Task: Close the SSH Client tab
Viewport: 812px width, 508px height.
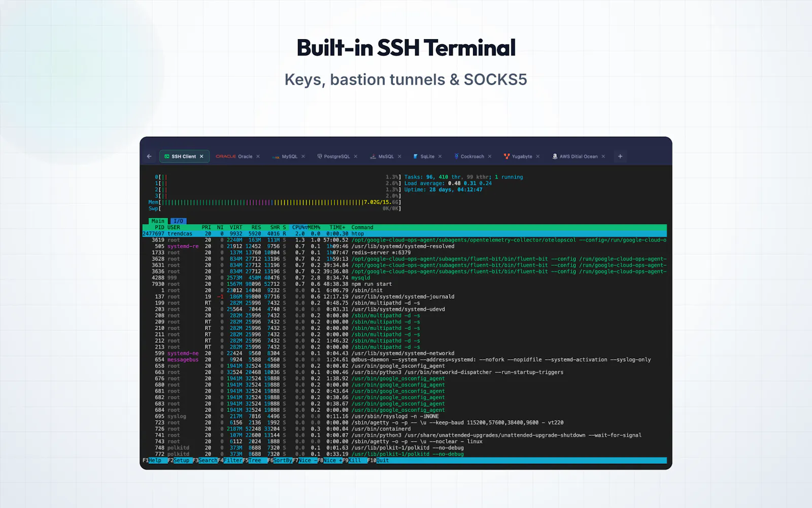Action: [201, 156]
